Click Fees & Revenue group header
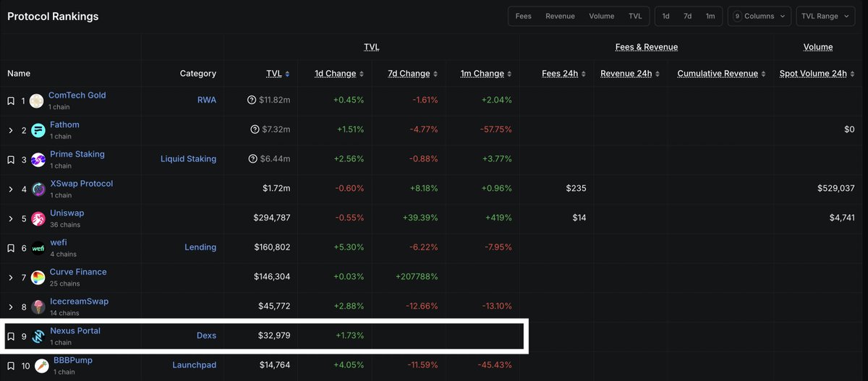This screenshot has width=868, height=381. (647, 47)
